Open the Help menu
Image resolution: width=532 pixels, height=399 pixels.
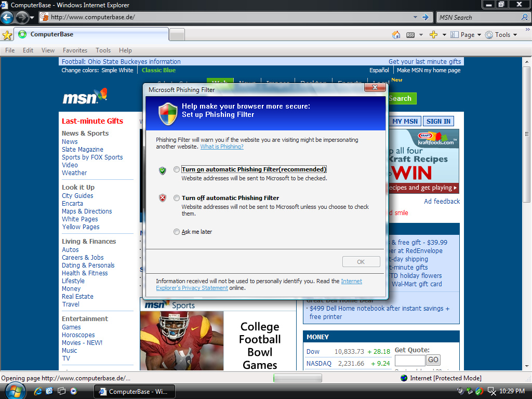pyautogui.click(x=125, y=50)
